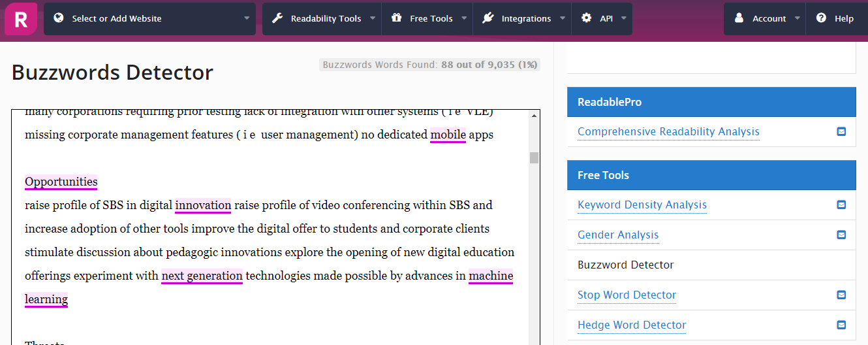Click the Readable R logo

[x=21, y=19]
